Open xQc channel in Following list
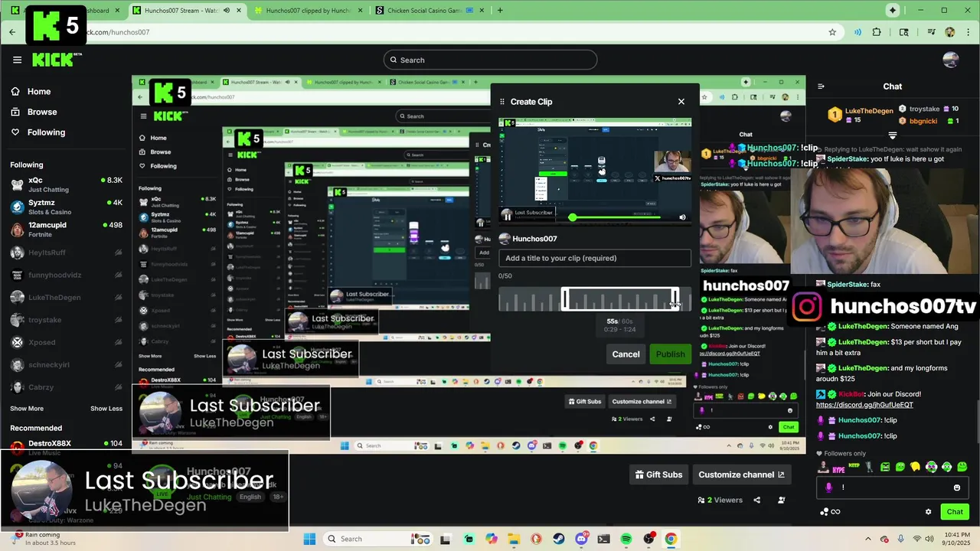Viewport: 980px width, 551px height. pos(66,184)
